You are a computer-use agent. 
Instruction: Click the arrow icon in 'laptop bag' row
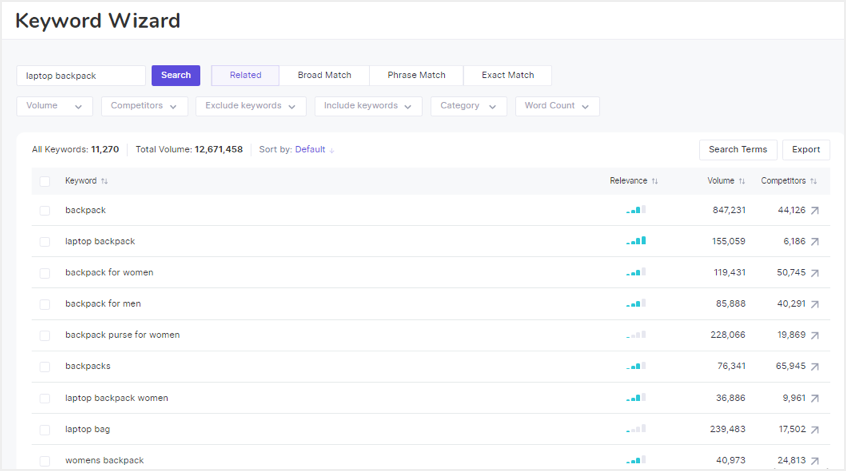coord(815,430)
